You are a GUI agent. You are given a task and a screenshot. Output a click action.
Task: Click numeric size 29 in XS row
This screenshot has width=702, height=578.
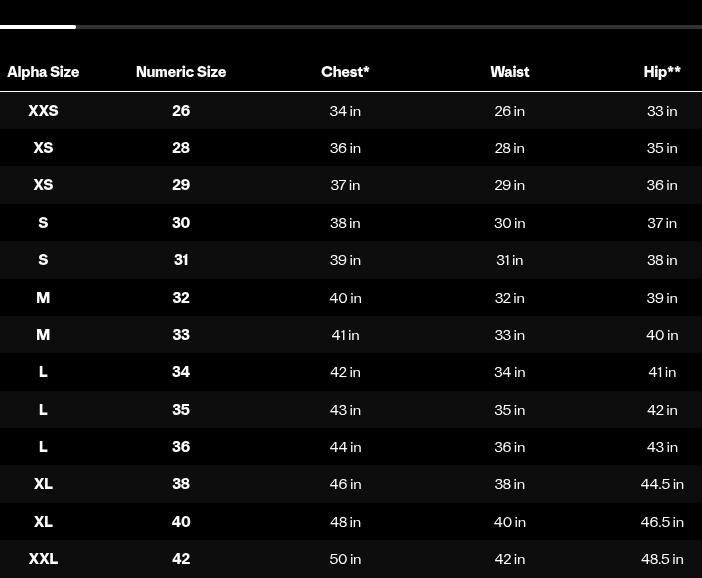point(181,184)
